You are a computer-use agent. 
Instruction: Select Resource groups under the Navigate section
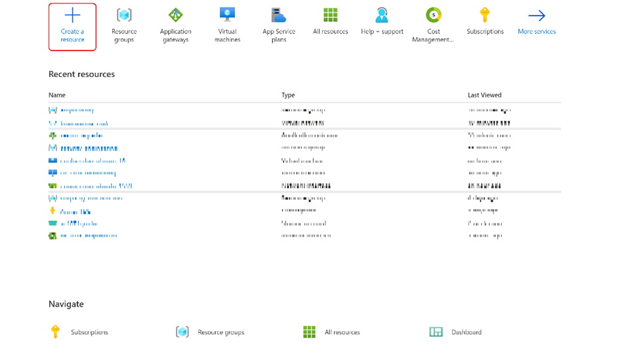(x=221, y=333)
